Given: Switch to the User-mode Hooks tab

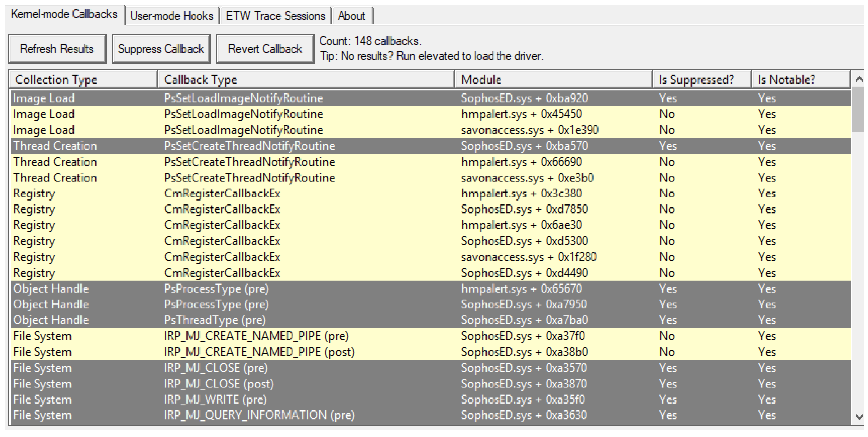Looking at the screenshot, I should [x=172, y=16].
